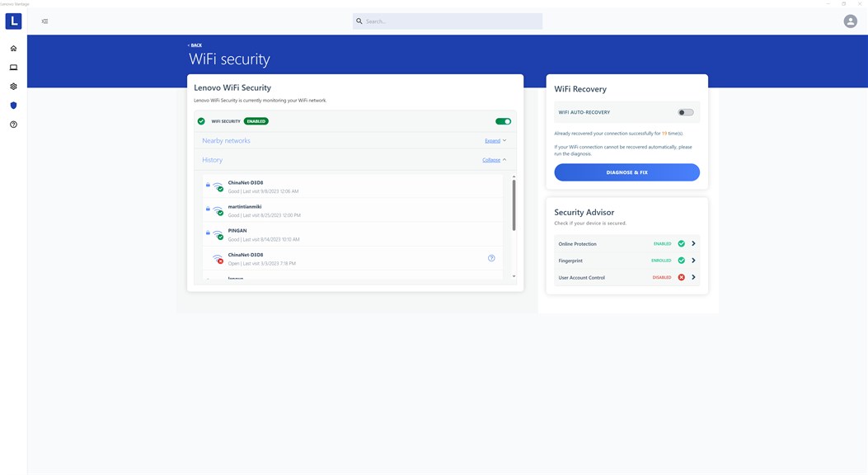The width and height of the screenshot is (868, 475).
Task: Click the Diagnose & Fix button
Action: pyautogui.click(x=626, y=172)
